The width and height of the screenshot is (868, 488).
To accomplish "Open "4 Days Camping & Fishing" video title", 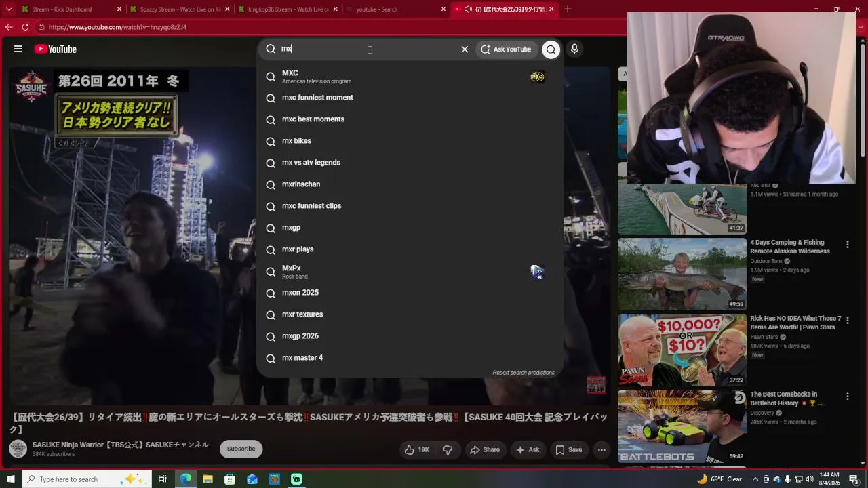I will click(x=790, y=247).
